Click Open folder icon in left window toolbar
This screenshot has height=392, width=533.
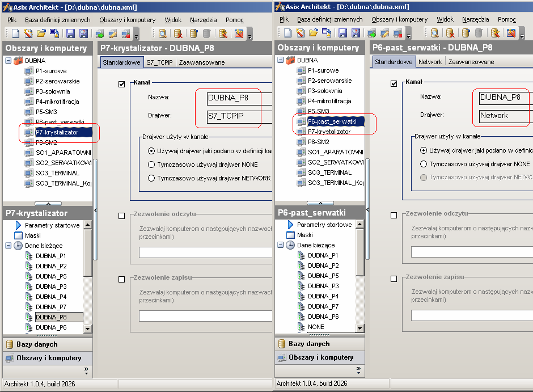(41, 33)
